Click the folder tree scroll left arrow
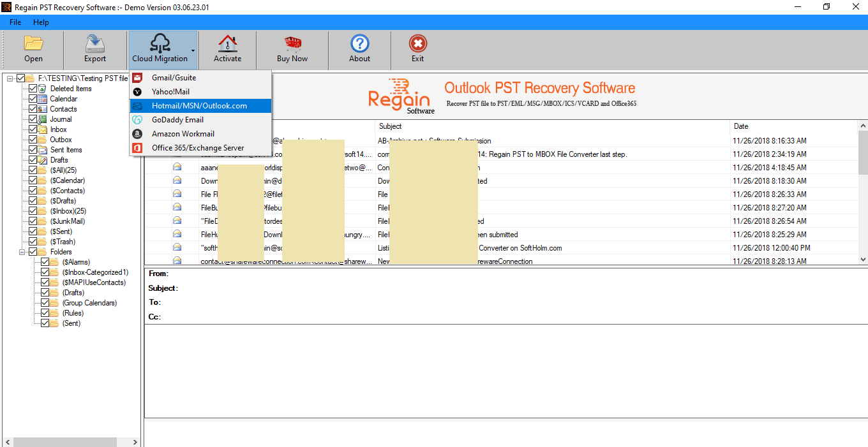 click(7, 442)
